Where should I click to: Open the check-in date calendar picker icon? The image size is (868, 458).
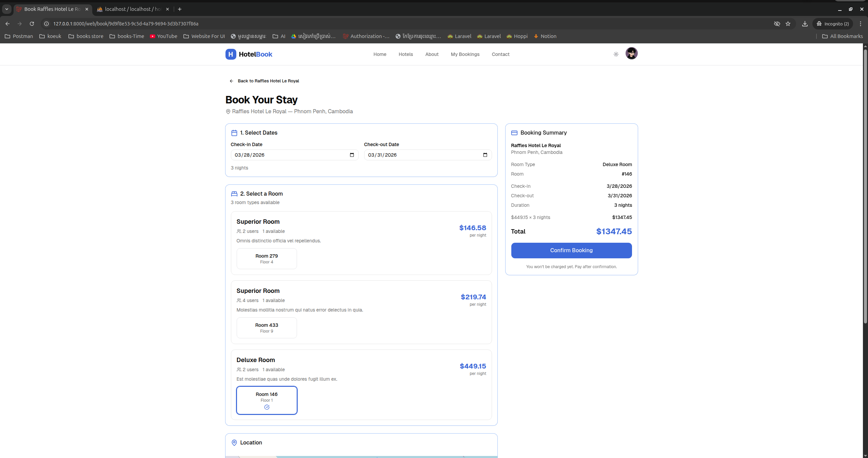(352, 155)
